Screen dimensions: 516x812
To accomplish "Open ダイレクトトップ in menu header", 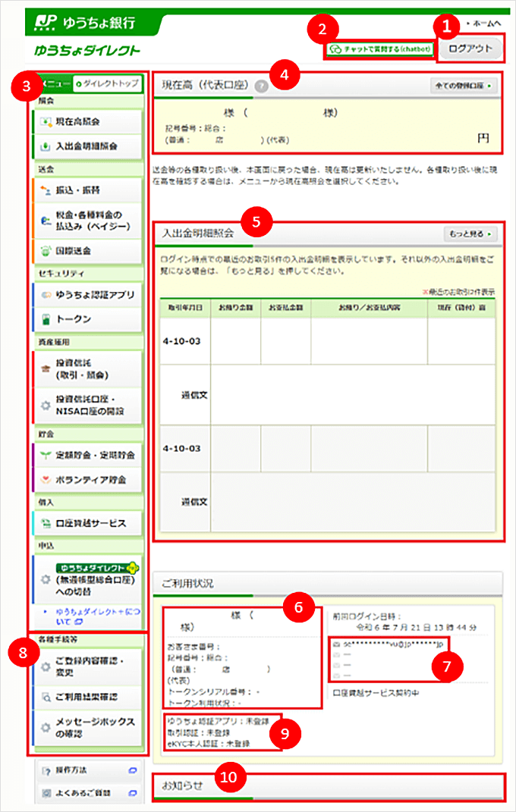I will click(107, 83).
